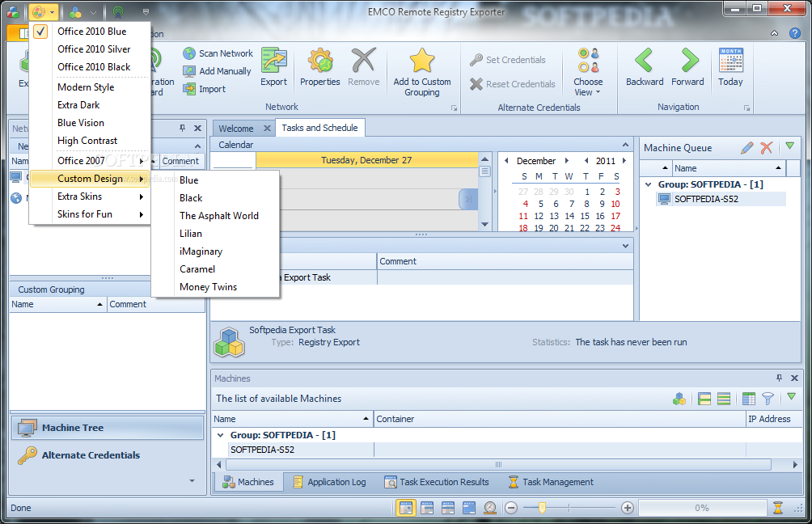Switch to Tasks and Schedule tab
Screen dimensions: 812x524
click(x=320, y=128)
